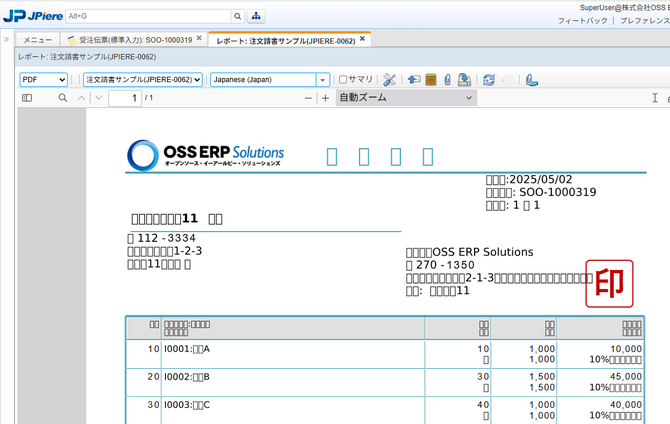Switch to the メニュー tab

click(x=38, y=40)
